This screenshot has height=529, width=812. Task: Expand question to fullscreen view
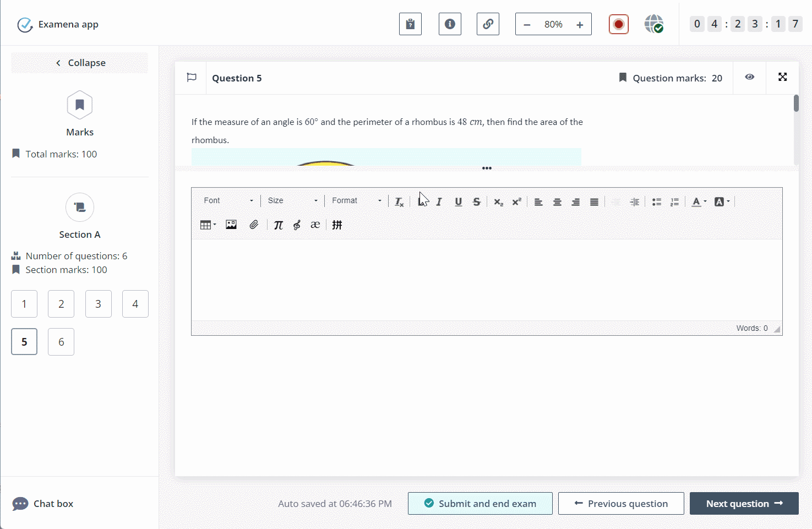tap(782, 77)
